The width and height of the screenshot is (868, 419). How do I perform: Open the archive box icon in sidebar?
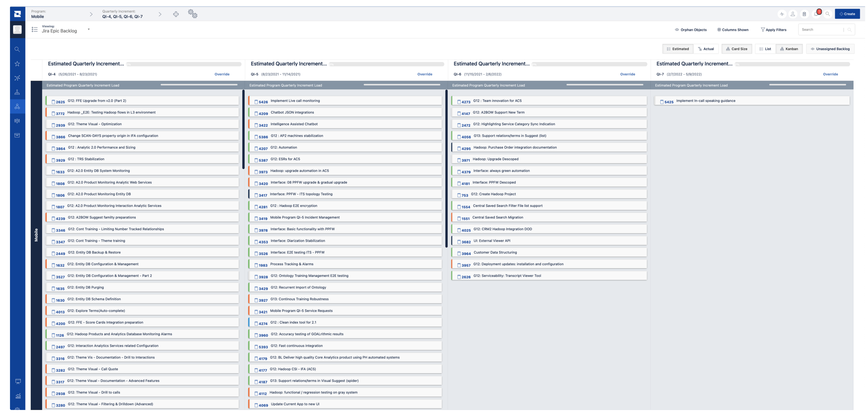(17, 135)
